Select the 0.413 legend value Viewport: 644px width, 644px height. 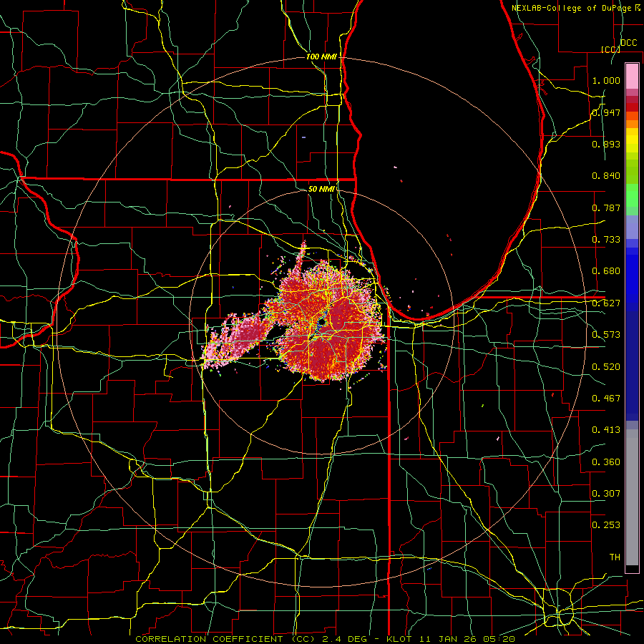pos(606,430)
